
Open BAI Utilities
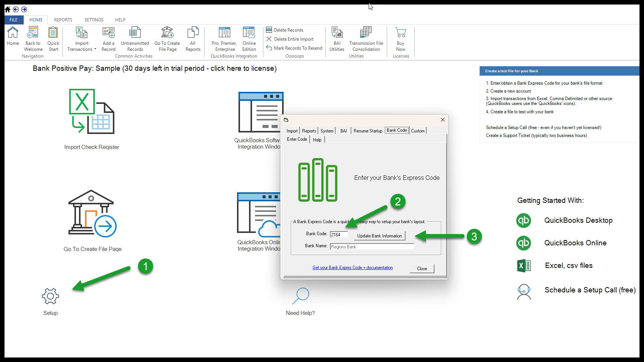337,39
